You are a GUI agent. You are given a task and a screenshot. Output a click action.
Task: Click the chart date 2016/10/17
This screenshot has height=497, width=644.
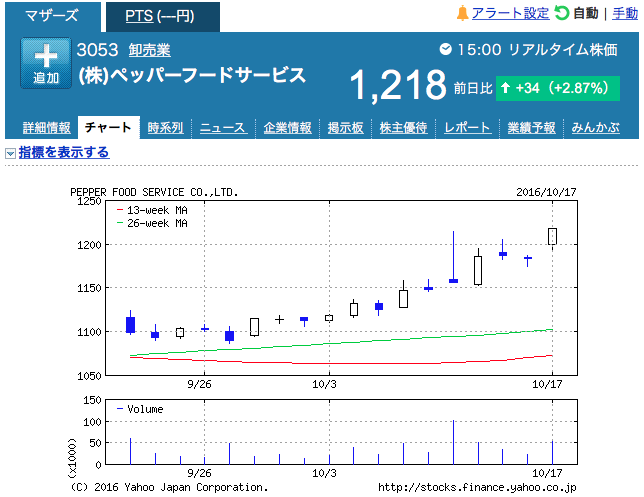click(x=546, y=192)
